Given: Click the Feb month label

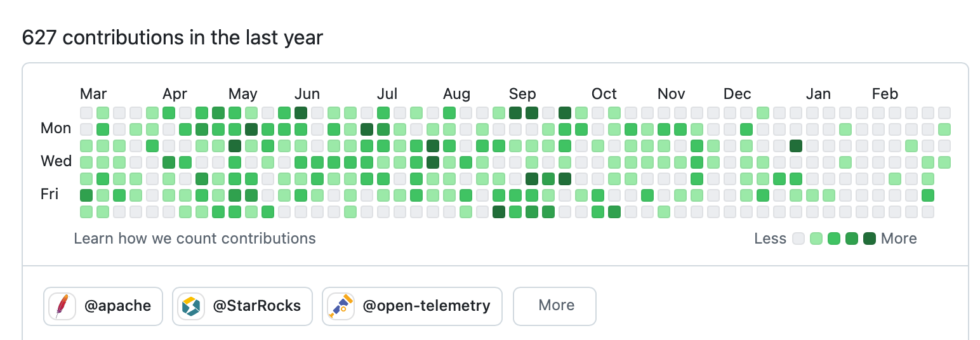Looking at the screenshot, I should (885, 95).
